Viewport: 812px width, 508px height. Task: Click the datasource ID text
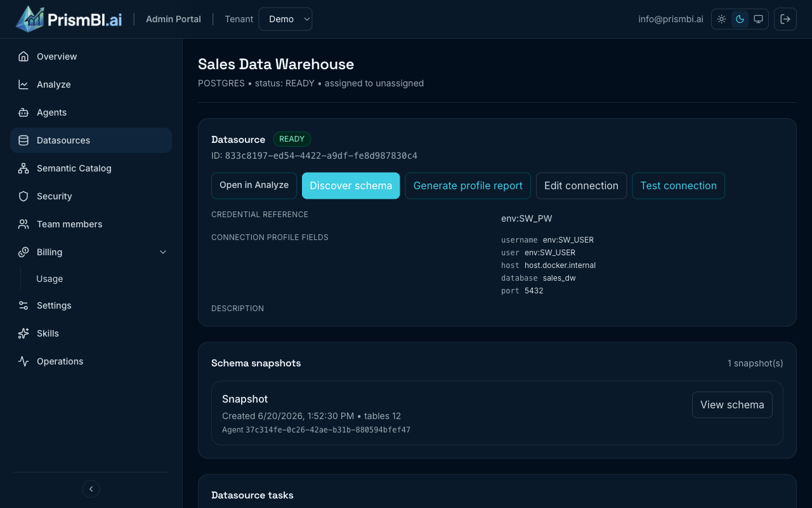click(314, 156)
